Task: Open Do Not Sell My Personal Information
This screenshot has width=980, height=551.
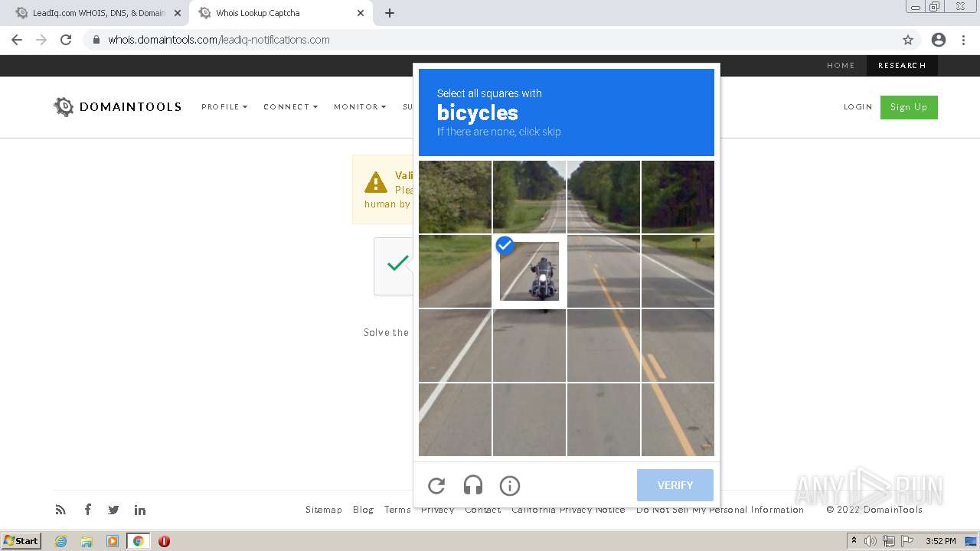Action: point(720,510)
